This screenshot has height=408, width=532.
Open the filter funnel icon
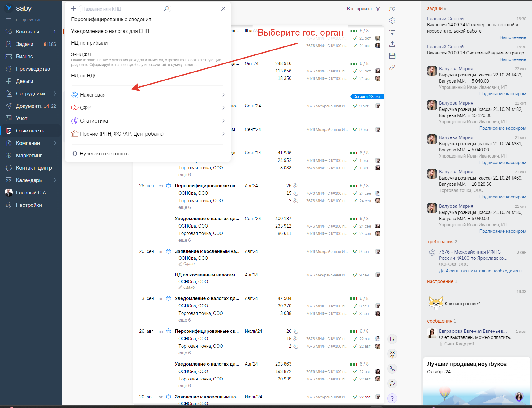pyautogui.click(x=378, y=9)
